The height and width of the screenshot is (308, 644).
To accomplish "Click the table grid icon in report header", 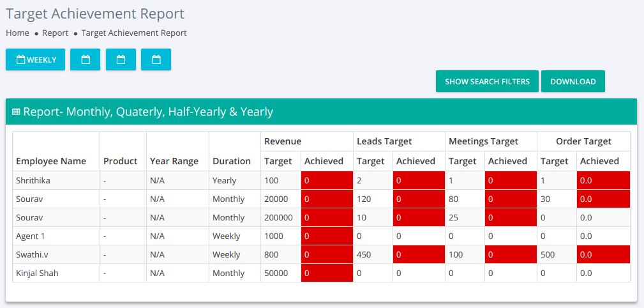I will click(16, 111).
